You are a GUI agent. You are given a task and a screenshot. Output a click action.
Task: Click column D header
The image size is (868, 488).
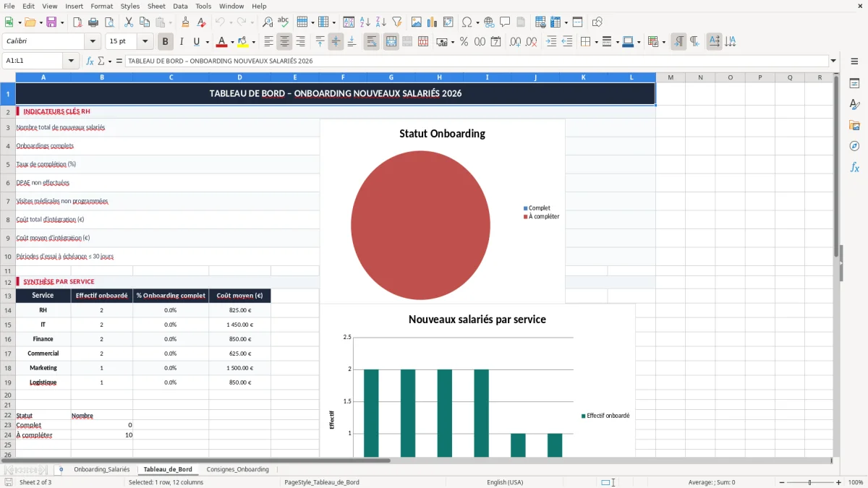pyautogui.click(x=239, y=77)
